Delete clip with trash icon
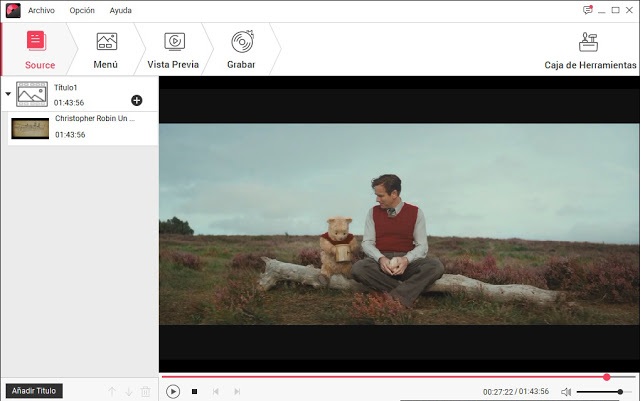The image size is (641, 401). pyautogui.click(x=146, y=392)
